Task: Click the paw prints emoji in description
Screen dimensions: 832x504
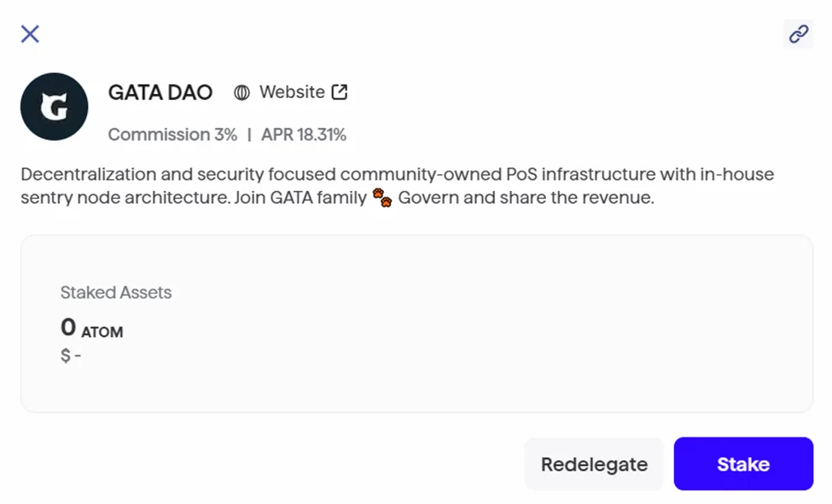Action: [x=382, y=198]
